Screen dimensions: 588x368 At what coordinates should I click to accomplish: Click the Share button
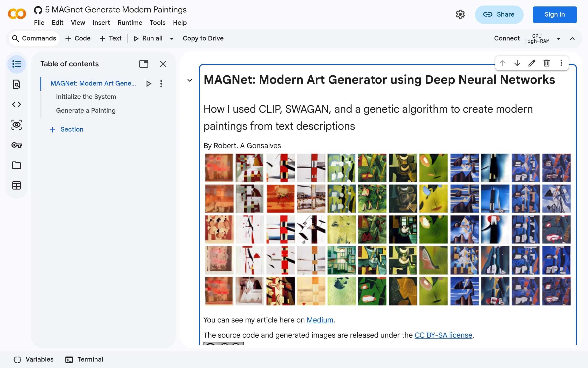point(499,14)
